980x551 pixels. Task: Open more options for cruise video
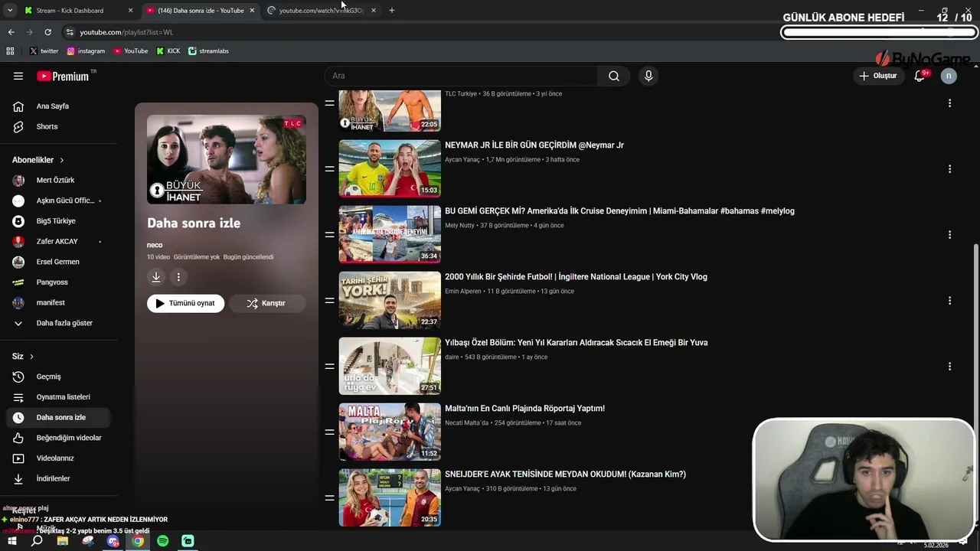click(x=949, y=235)
